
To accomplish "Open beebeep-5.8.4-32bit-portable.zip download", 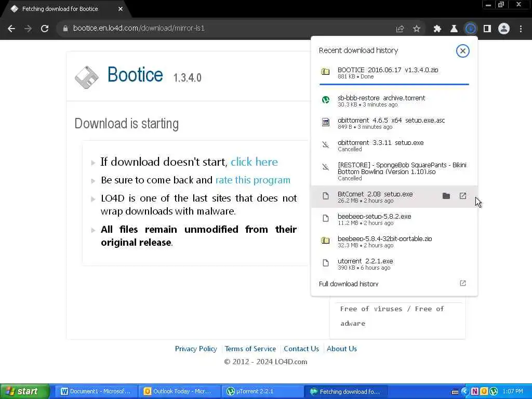I will point(394,242).
